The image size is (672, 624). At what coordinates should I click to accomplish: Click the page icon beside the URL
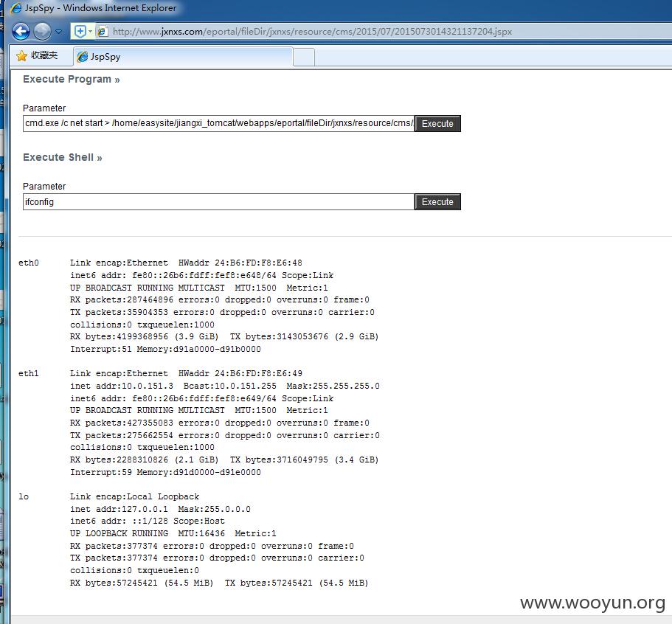point(103,31)
